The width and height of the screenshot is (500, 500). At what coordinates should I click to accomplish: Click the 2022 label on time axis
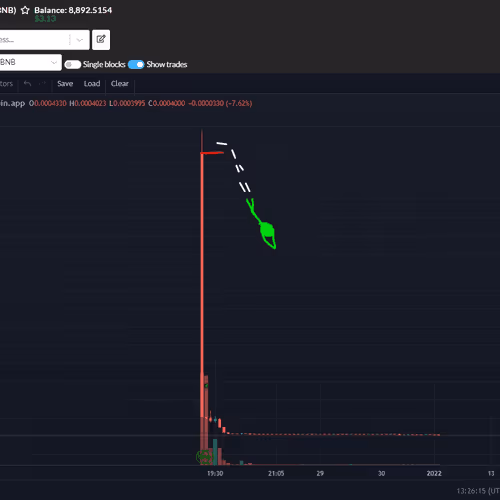(434, 473)
